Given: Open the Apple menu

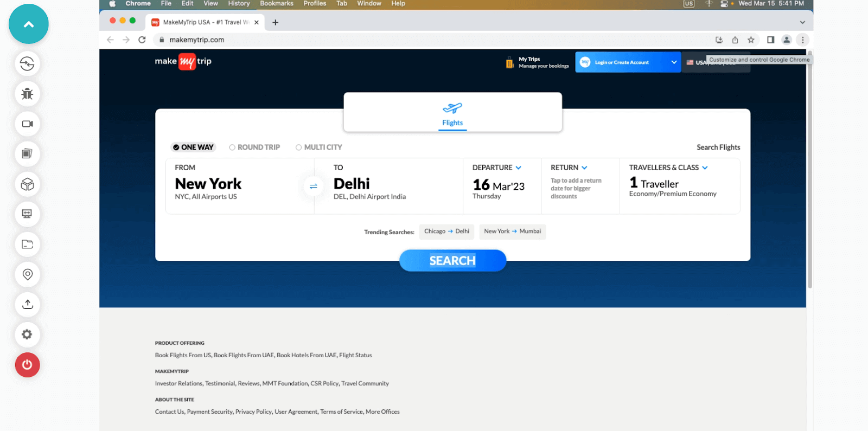Looking at the screenshot, I should 112,3.
